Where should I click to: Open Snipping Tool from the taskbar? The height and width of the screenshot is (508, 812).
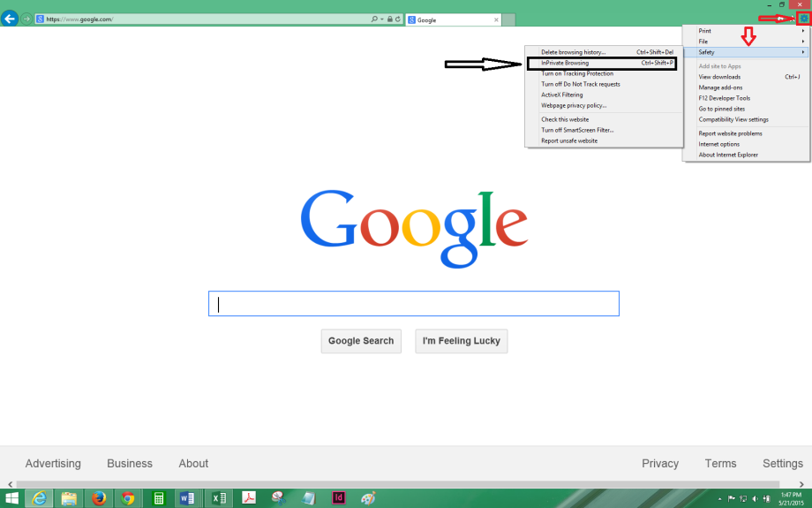[279, 498]
